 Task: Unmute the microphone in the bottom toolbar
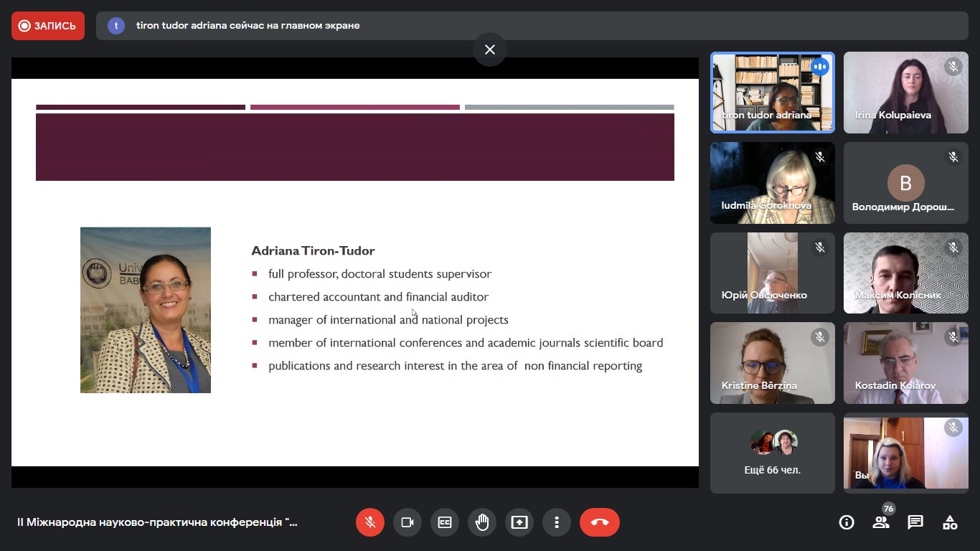coord(370,522)
